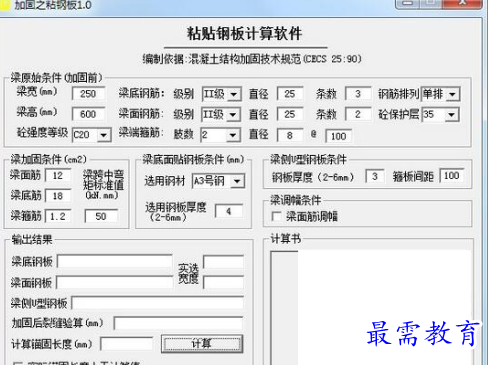Image resolution: width=488 pixels, height=365 pixels.
Task: Click the 梁面钢板 output field
Action: 115,282
